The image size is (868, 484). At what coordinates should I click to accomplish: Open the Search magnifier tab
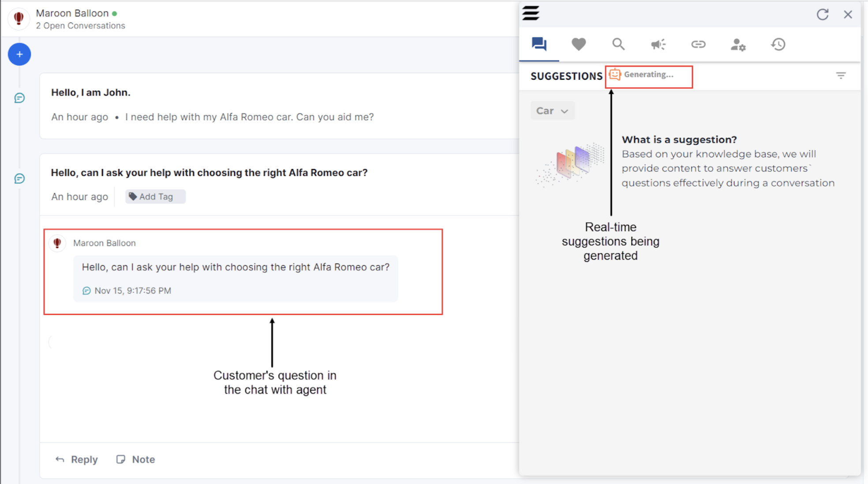pyautogui.click(x=618, y=44)
